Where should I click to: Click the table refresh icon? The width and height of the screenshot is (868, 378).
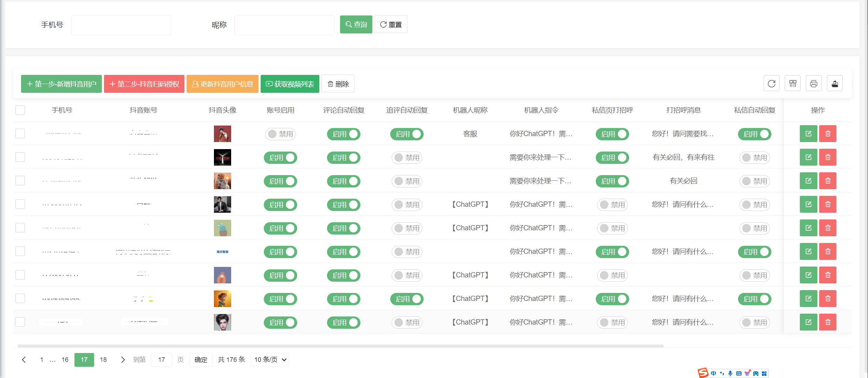coord(771,84)
